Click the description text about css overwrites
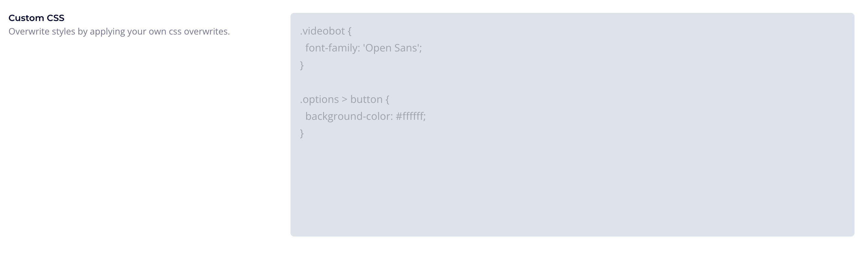This screenshot has height=261, width=868. tap(120, 31)
